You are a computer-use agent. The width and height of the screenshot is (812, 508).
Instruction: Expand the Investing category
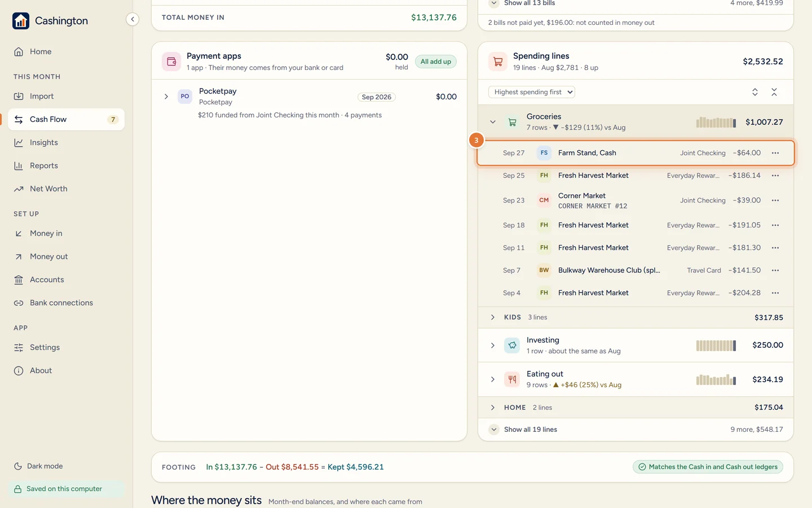point(493,345)
